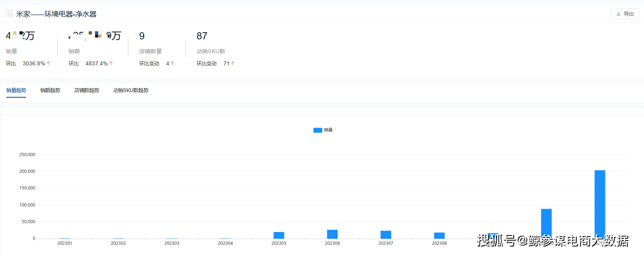Click the 202306 x-axis label

(332, 243)
